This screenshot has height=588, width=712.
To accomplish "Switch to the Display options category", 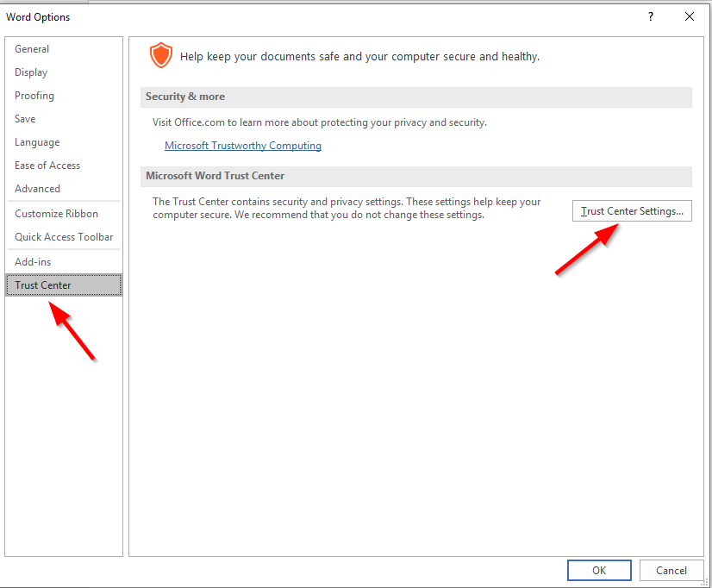I will click(x=31, y=72).
